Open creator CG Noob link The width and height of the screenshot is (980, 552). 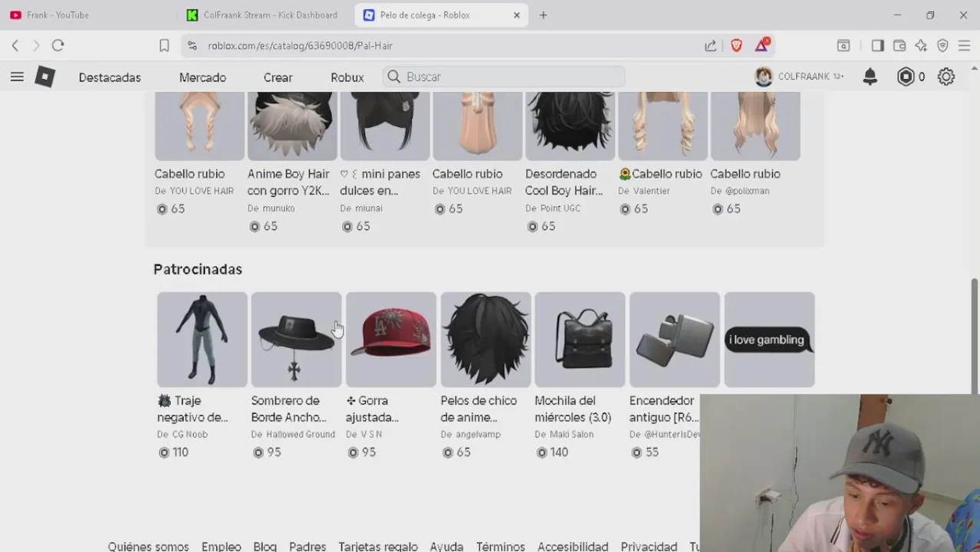pyautogui.click(x=189, y=434)
